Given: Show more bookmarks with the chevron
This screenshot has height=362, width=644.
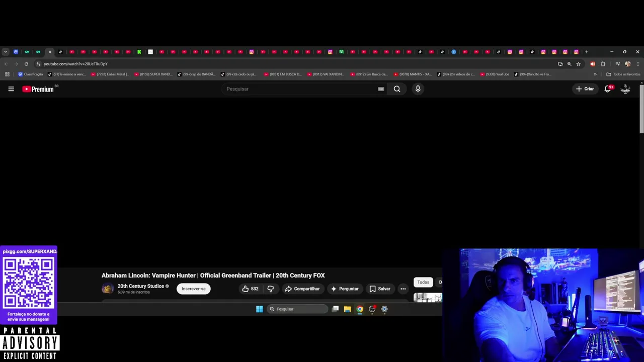Looking at the screenshot, I should click(595, 74).
